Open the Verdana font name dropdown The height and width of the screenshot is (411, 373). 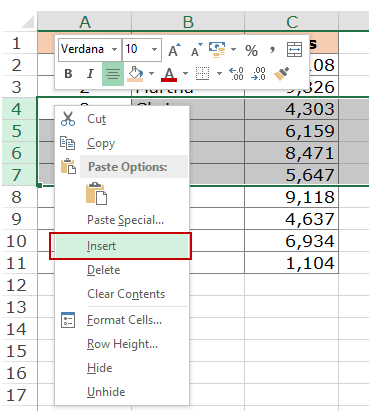pyautogui.click(x=114, y=49)
